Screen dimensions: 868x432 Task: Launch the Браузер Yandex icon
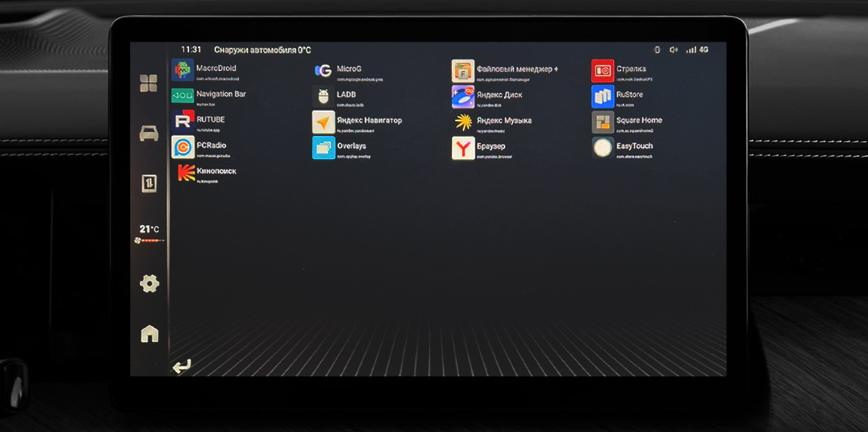point(463,148)
